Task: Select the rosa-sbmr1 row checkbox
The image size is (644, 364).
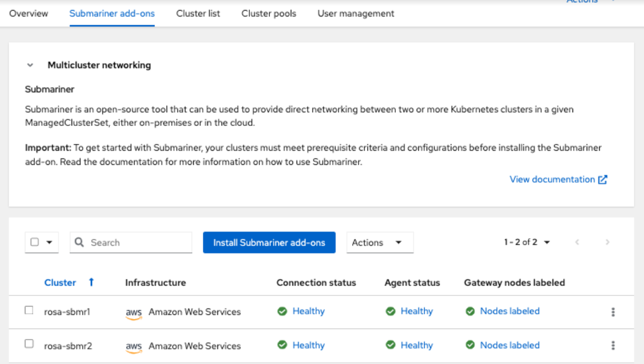Action: 29,310
